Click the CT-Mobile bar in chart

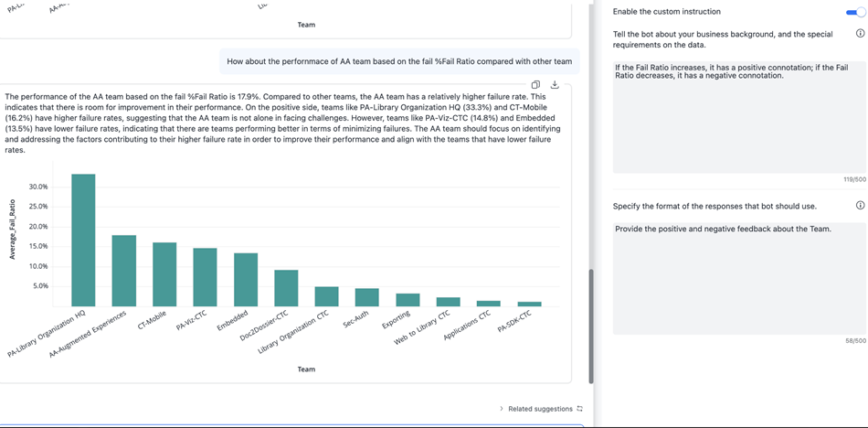click(164, 274)
